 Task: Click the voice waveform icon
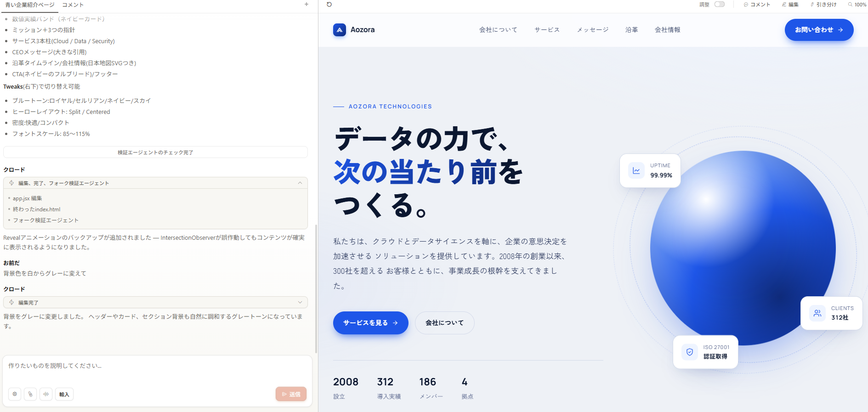pyautogui.click(x=46, y=394)
